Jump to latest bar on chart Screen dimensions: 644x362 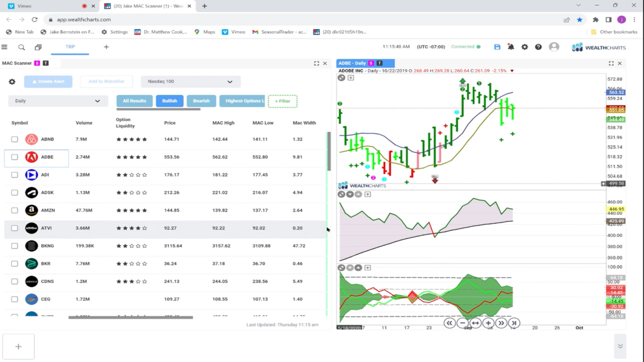pos(514,323)
